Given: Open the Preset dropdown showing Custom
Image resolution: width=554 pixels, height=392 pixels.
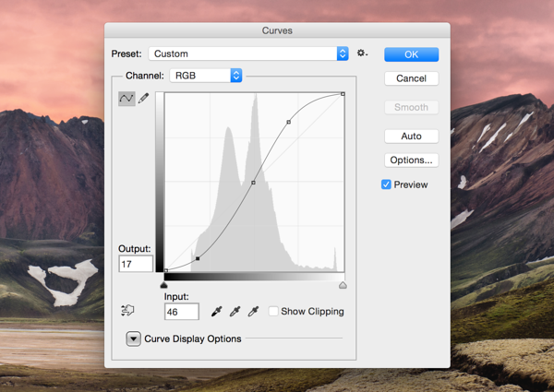Looking at the screenshot, I should 248,53.
